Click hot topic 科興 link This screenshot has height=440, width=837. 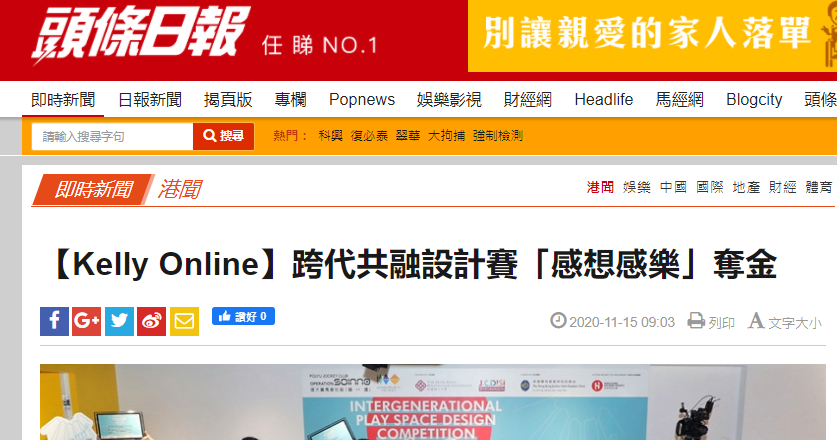pos(330,136)
